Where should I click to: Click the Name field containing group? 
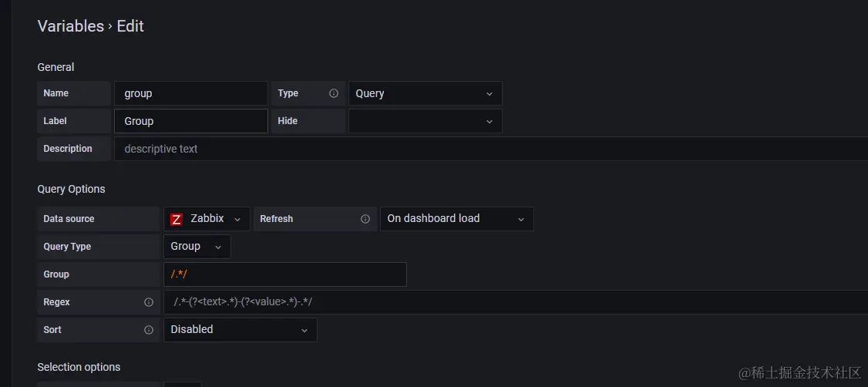190,93
